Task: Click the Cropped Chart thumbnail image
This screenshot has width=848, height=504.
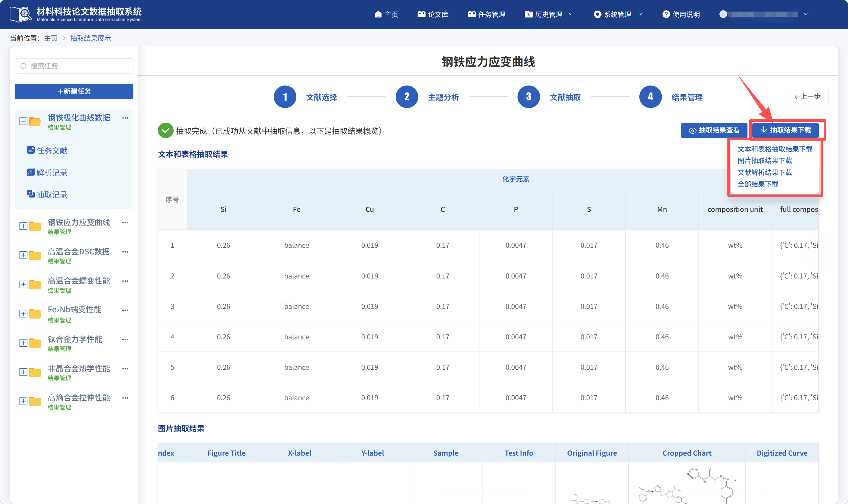Action: (687, 485)
